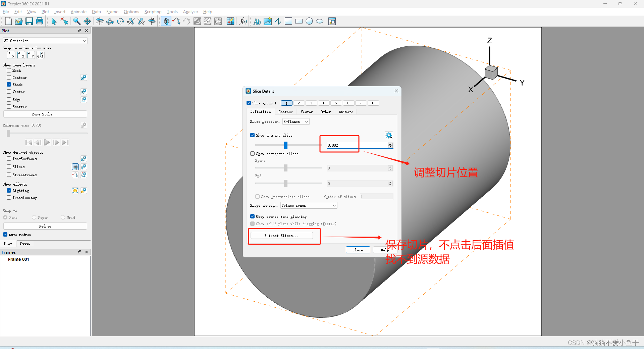Click the insert function f(x) icon

[x=243, y=21]
